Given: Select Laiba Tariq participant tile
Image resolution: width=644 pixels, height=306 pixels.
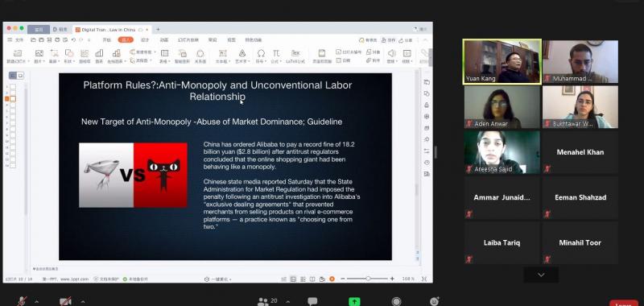Looking at the screenshot, I should click(x=502, y=243).
